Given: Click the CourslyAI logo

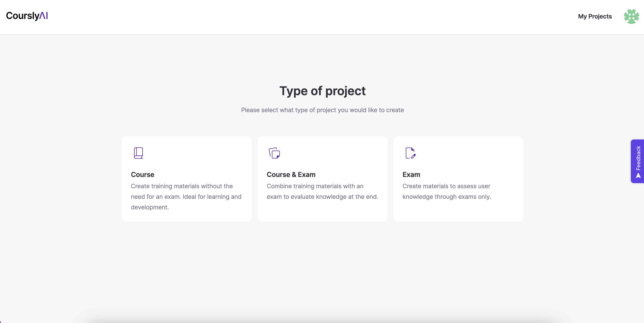Looking at the screenshot, I should click(27, 16).
